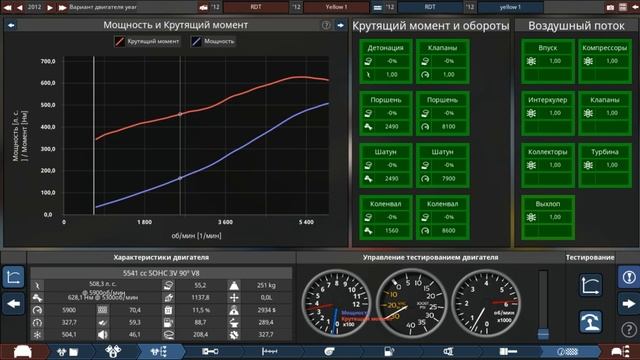The image size is (640, 360).
Task: Open the Коленвал tile showing 1560
Action: coord(386,218)
